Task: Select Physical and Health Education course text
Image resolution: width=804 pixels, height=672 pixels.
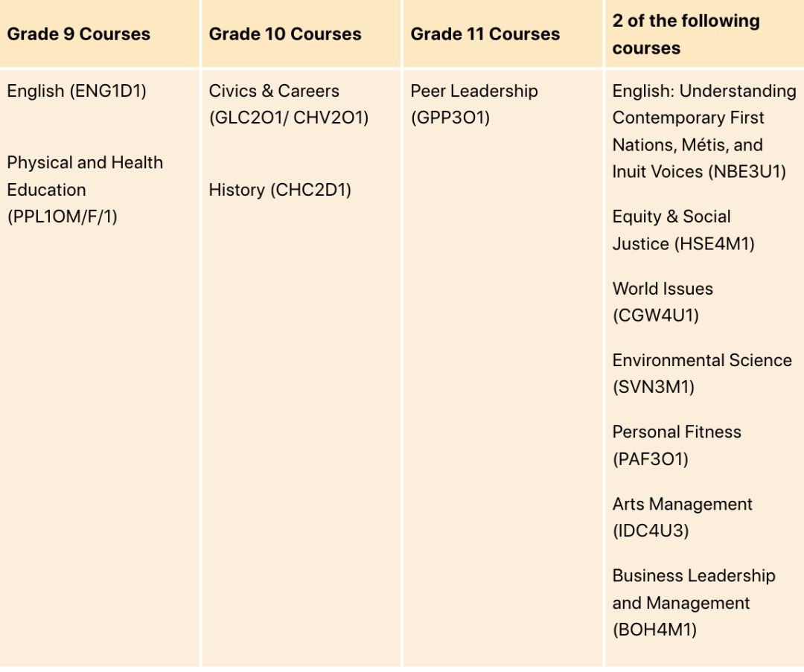Action: (x=85, y=176)
